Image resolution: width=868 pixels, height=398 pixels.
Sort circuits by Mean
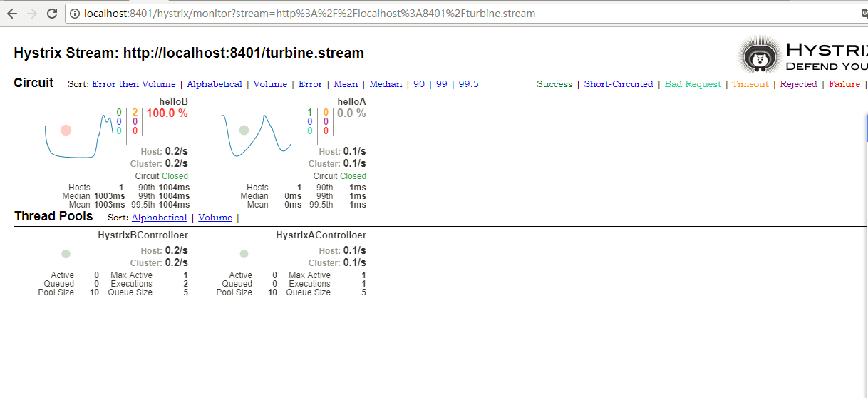[346, 84]
